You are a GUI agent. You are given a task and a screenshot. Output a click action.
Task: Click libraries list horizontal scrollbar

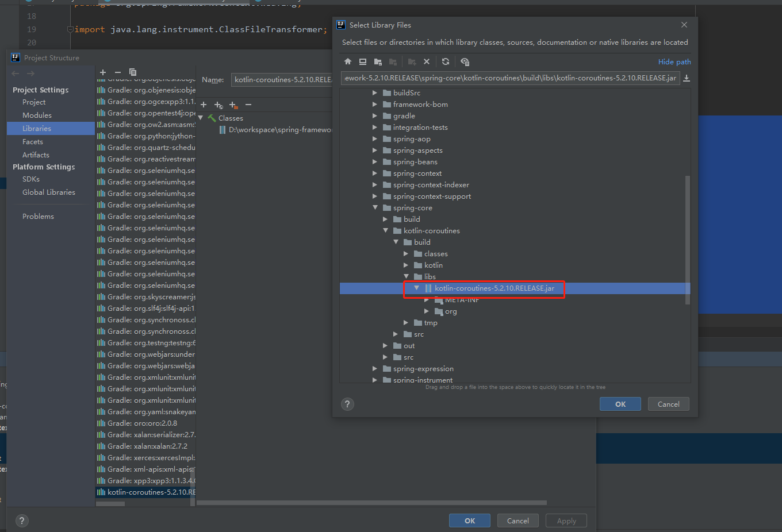coord(110,504)
